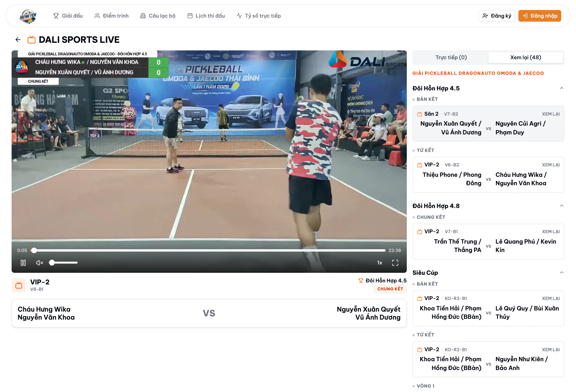Image resolution: width=576 pixels, height=392 pixels.
Task: Open the Nguyễn Xuân Quyết vs Nguyên Củi Agri match card
Action: 488,124
